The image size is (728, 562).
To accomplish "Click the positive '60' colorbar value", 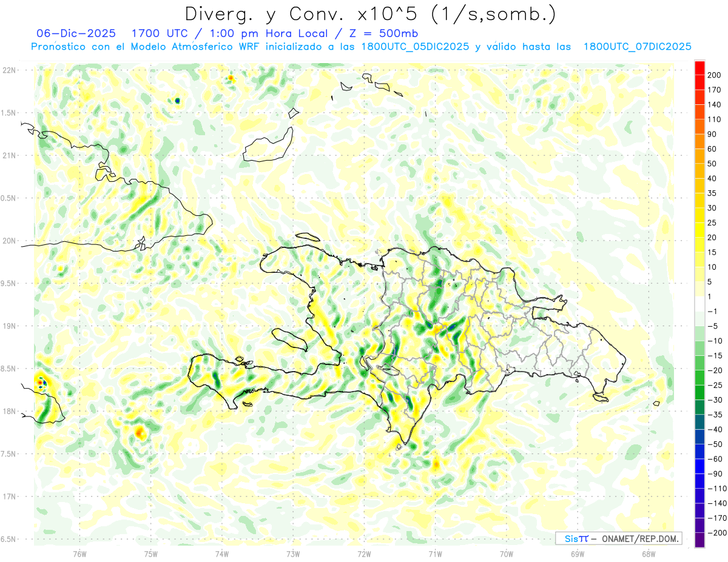I will (x=712, y=149).
